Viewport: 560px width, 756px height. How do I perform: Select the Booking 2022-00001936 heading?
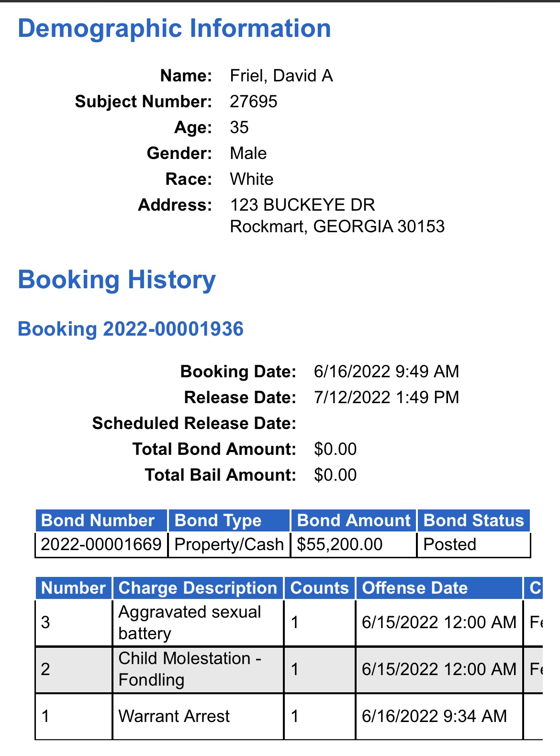coord(131,329)
